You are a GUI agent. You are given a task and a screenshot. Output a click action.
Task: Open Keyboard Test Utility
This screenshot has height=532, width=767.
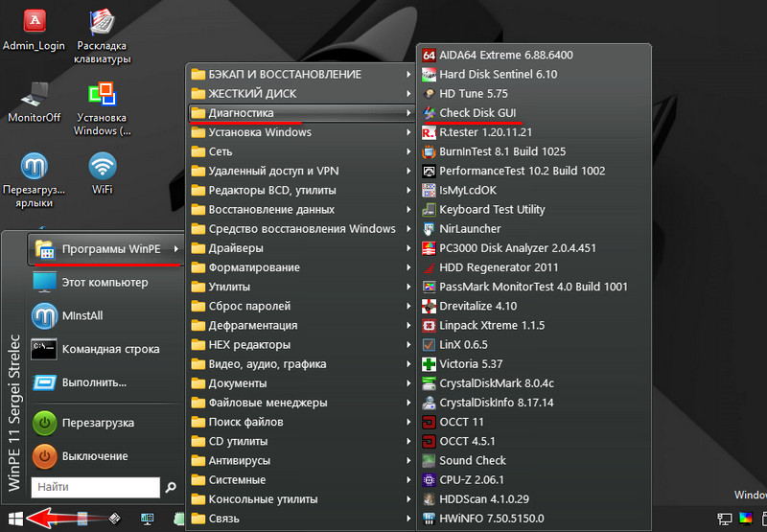pos(534,209)
